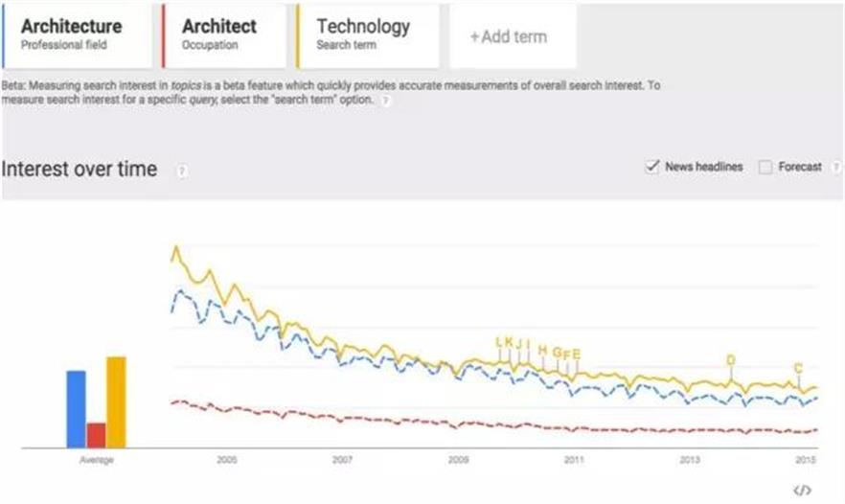This screenshot has width=845, height=504.
Task: Open the Technology search term box
Action: tap(366, 34)
